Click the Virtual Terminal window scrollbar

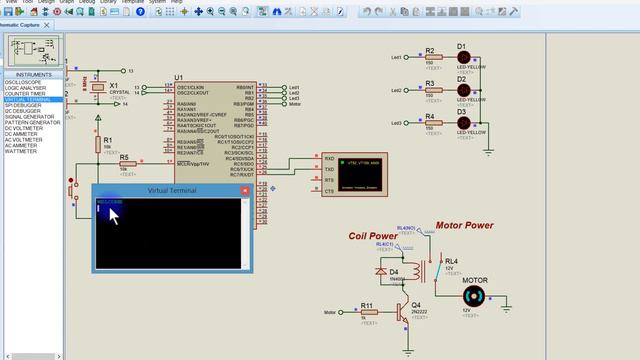tap(245, 234)
